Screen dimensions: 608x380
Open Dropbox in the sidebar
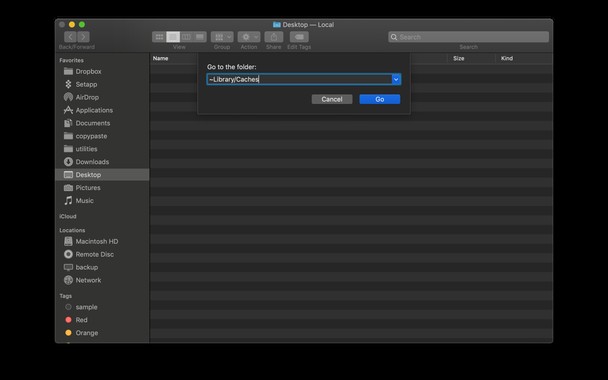102,71
